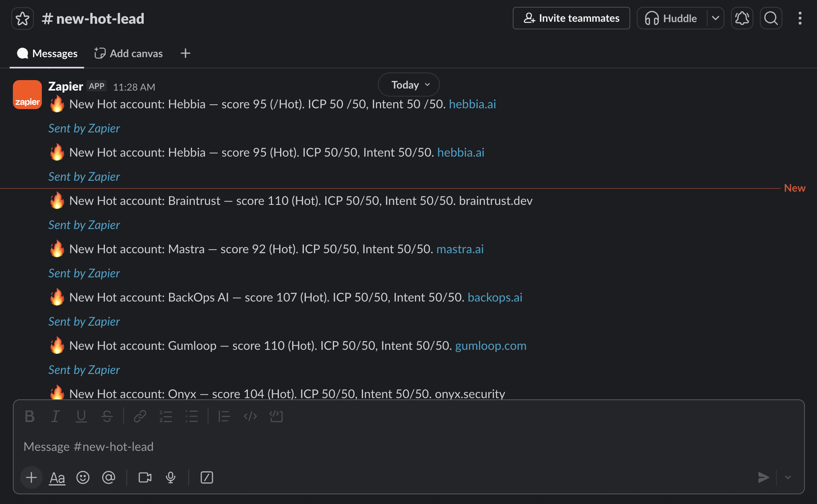The height and width of the screenshot is (504, 817).
Task: Start a Huddle in the channel
Action: (x=671, y=18)
